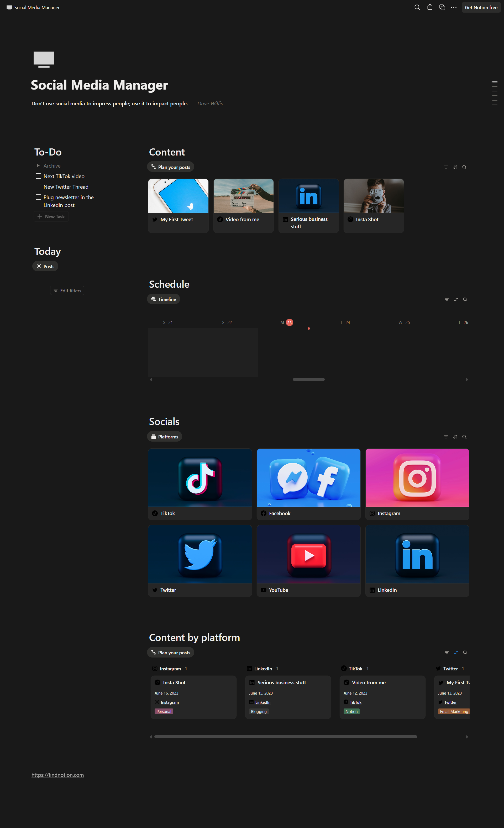Open the Serious business stuff gallery card

click(309, 206)
